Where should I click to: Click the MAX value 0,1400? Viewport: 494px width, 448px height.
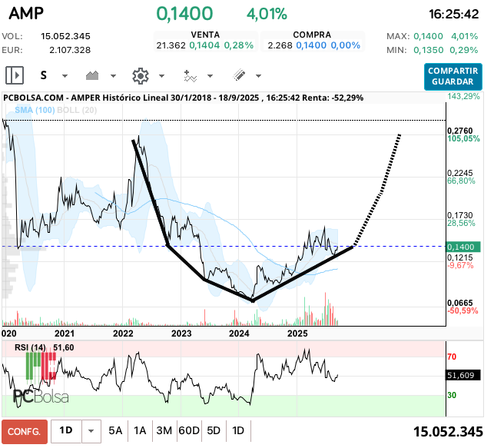[429, 36]
